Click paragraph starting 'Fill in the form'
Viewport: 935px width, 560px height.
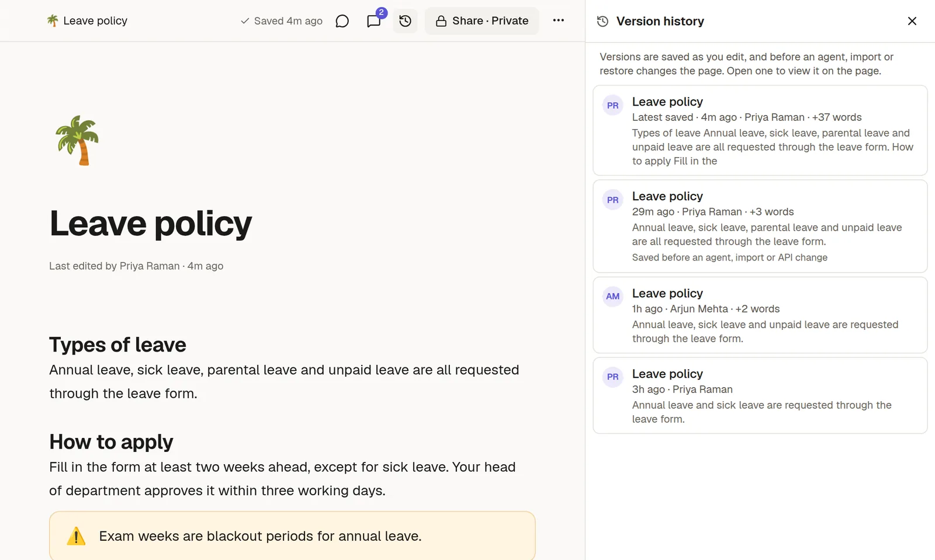[282, 479]
